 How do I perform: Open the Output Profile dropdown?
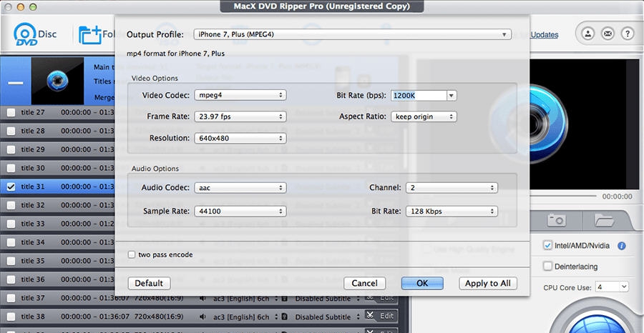(x=352, y=34)
